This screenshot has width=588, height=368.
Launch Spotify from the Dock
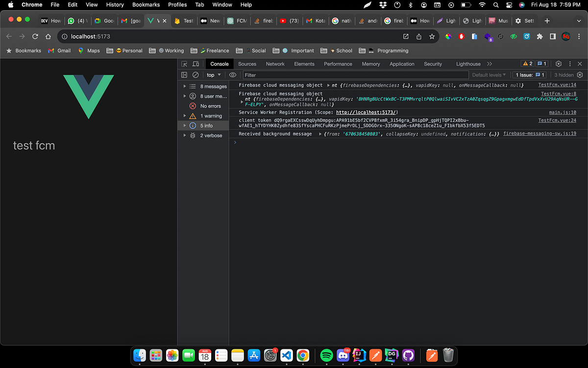(326, 355)
